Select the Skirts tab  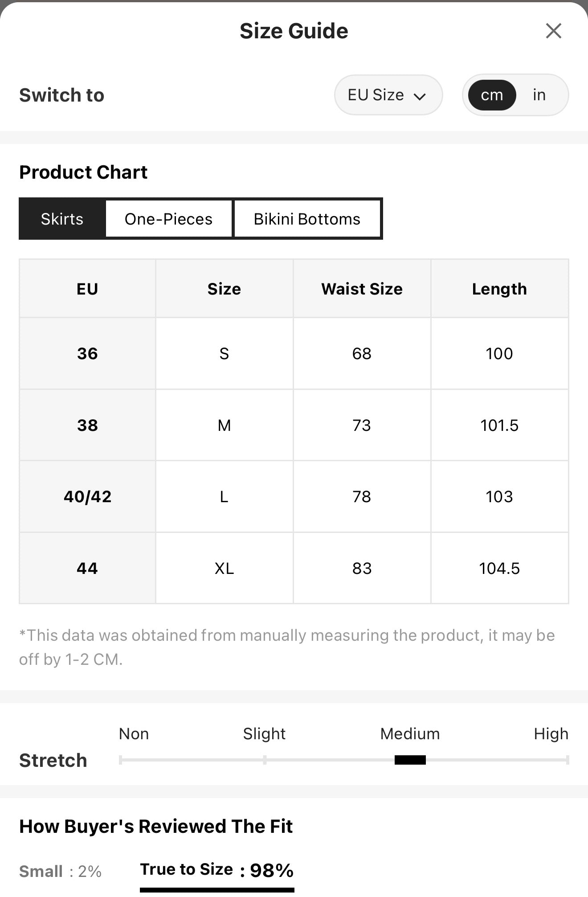62,219
